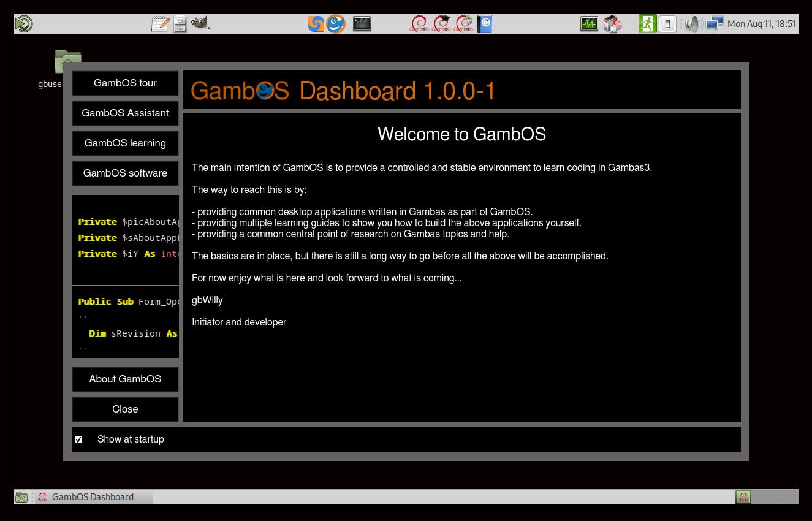This screenshot has width=812, height=521.
Task: Click the green exit/logout icon
Action: click(647, 24)
